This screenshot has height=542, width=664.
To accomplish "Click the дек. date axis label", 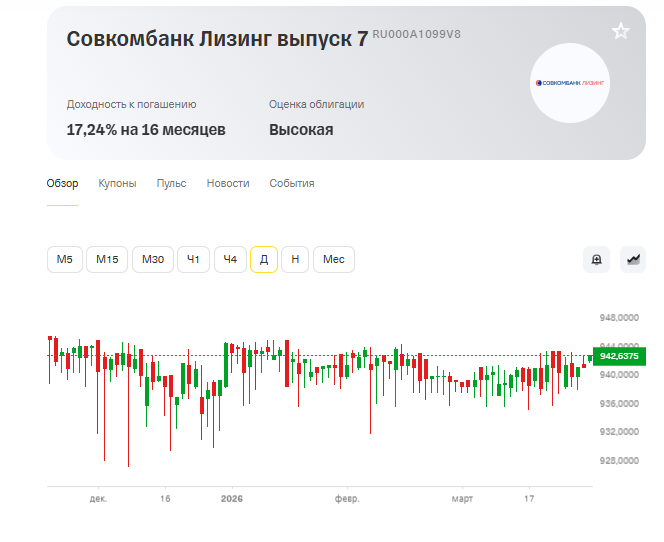I will pos(98,499).
